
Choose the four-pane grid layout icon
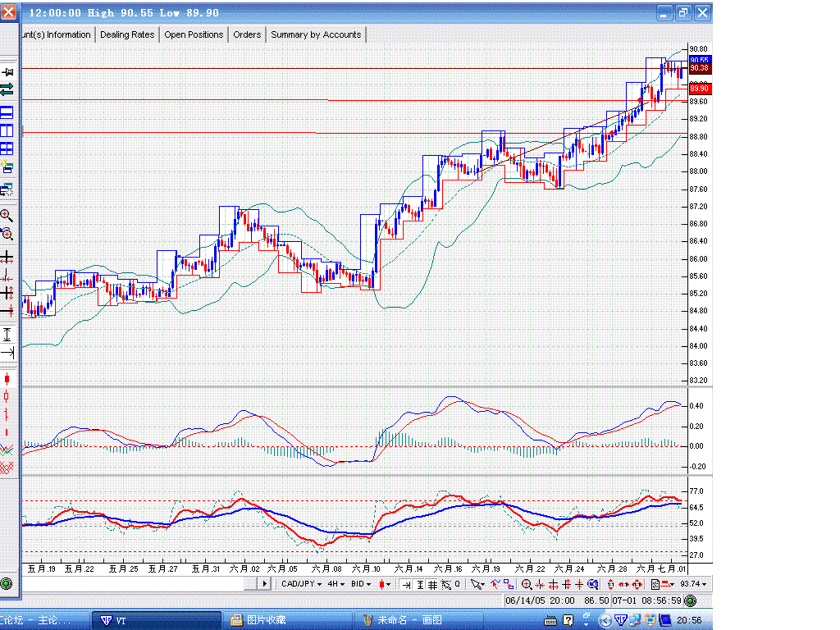[7, 148]
